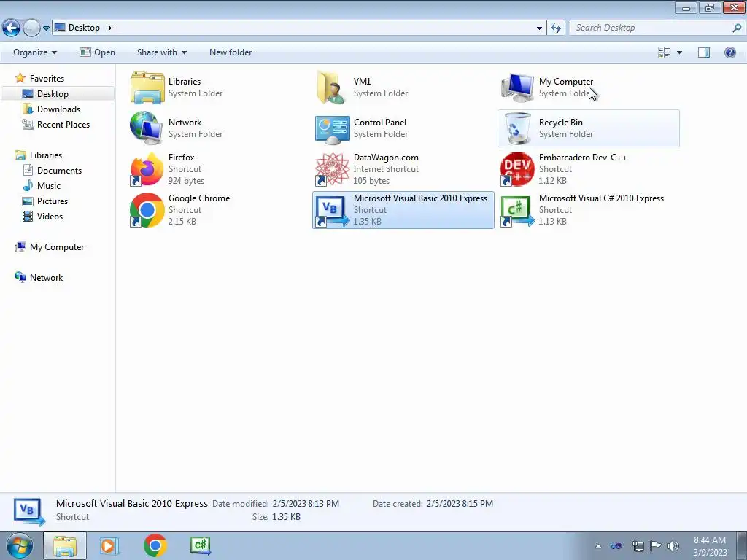Click the network connection tray icon

(638, 546)
